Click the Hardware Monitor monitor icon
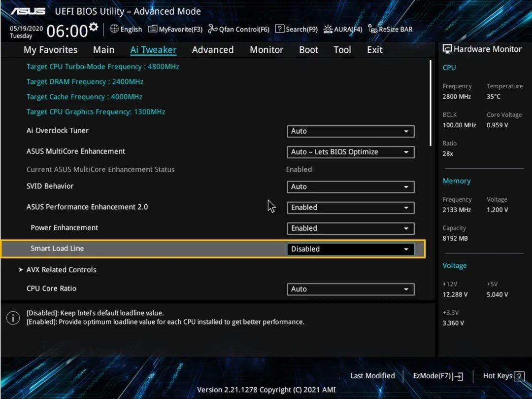The height and width of the screenshot is (399, 532). click(x=447, y=49)
